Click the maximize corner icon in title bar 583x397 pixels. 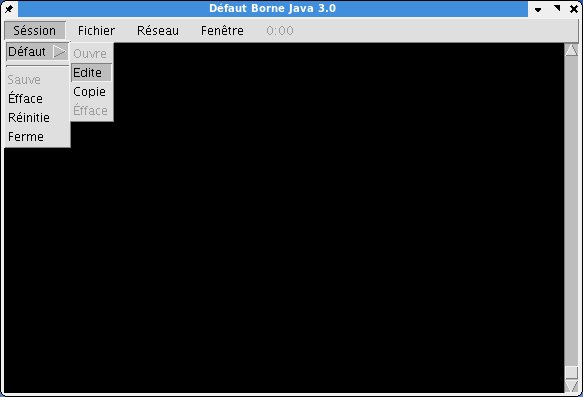557,8
